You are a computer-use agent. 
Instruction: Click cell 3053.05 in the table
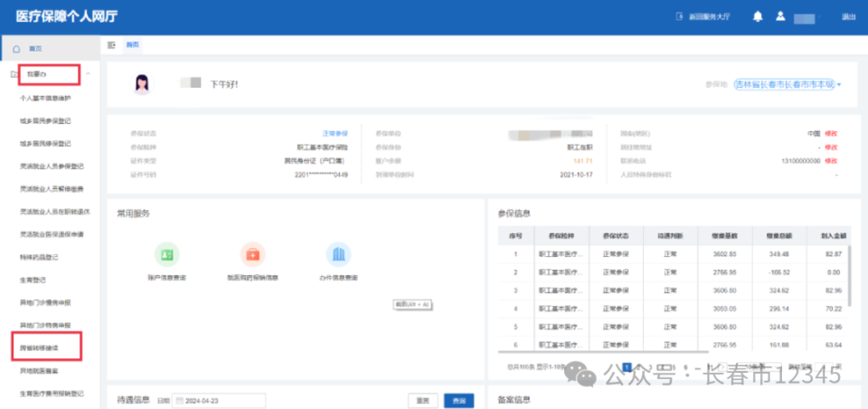point(724,309)
